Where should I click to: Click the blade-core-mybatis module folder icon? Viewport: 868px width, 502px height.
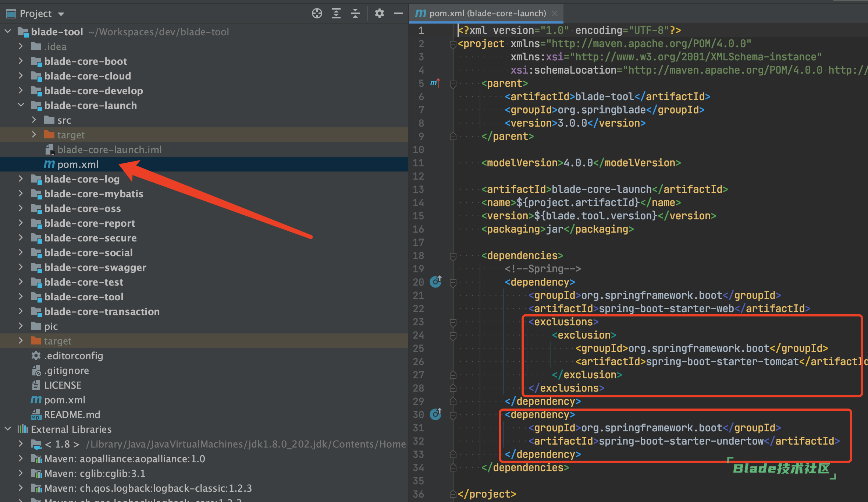36,194
